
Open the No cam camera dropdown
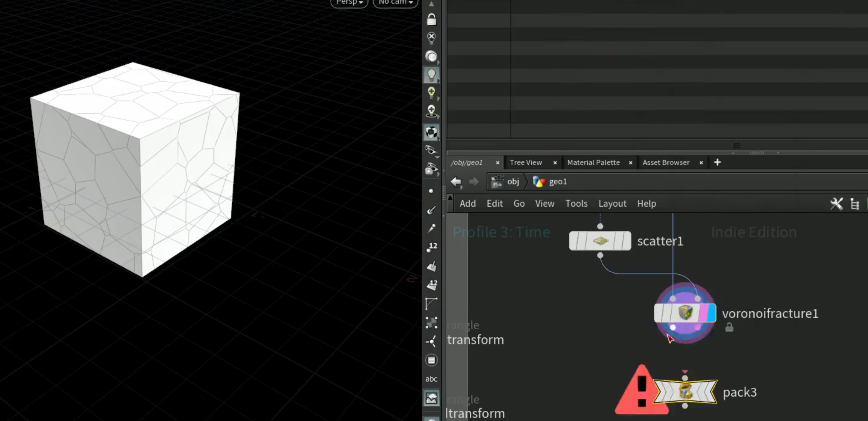[x=395, y=3]
